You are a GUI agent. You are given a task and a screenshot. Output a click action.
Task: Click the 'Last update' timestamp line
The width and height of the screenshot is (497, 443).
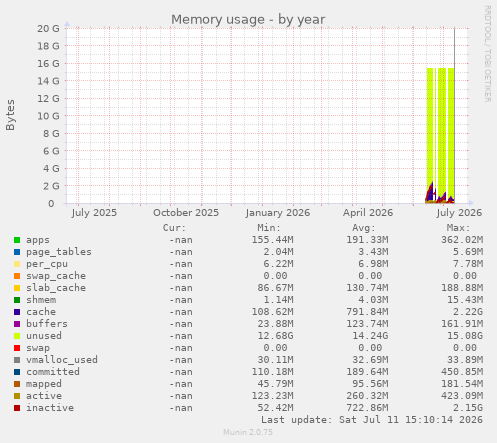pos(372,420)
